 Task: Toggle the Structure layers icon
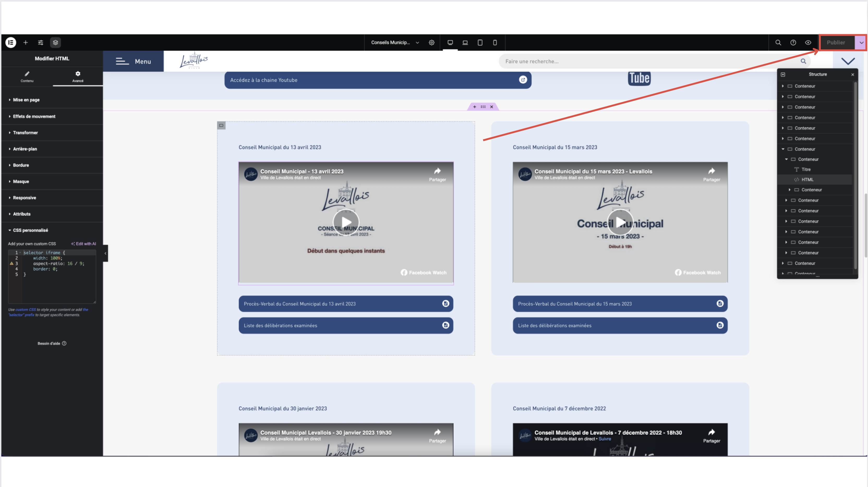(x=56, y=43)
